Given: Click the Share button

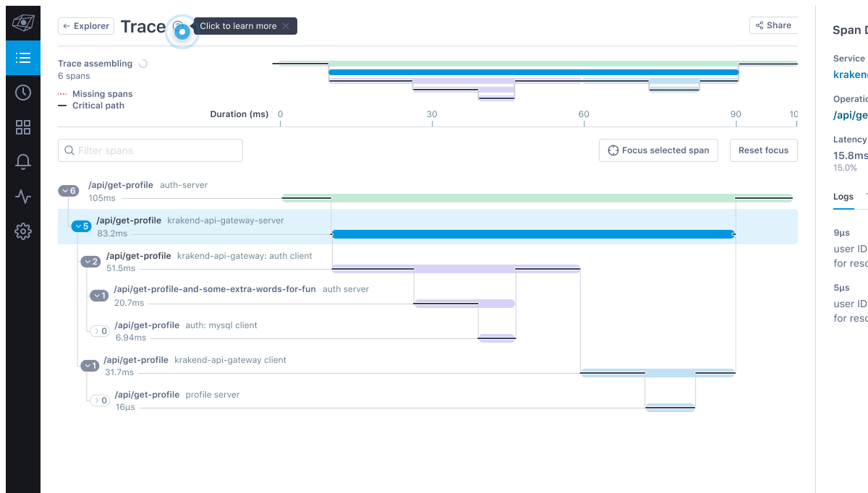Looking at the screenshot, I should pos(773,25).
